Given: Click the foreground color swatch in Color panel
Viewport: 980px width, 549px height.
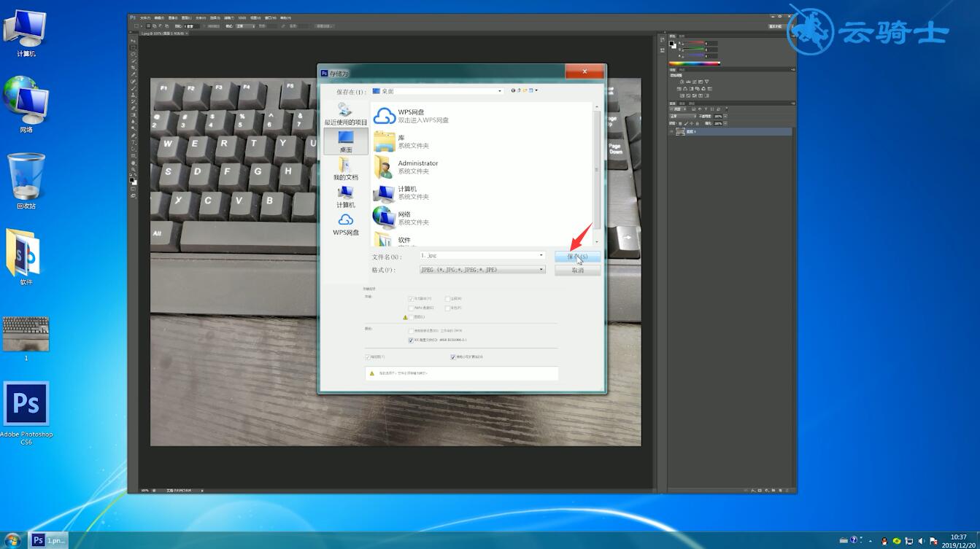Looking at the screenshot, I should (x=671, y=44).
